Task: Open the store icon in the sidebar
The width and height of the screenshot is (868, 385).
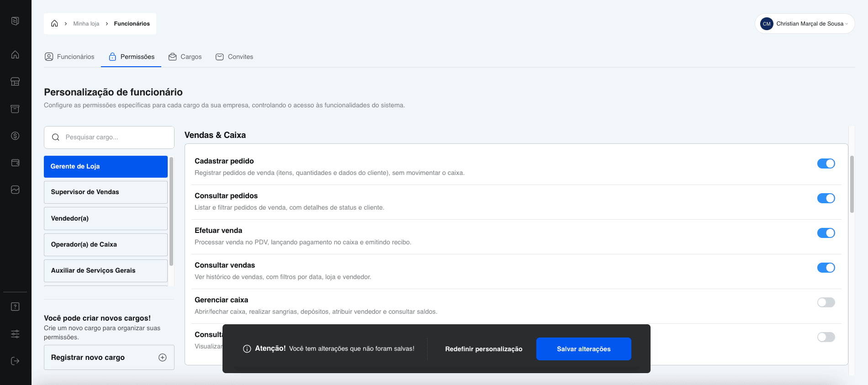Action: (15, 82)
